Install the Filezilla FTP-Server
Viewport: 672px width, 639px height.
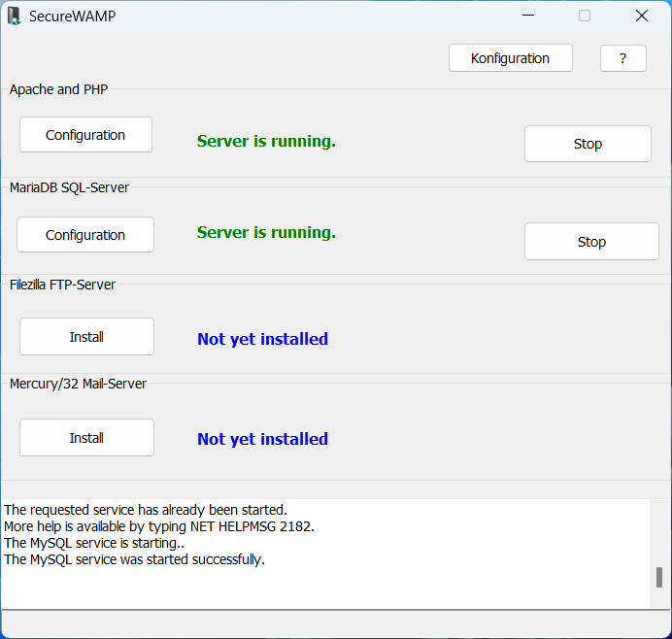(86, 336)
